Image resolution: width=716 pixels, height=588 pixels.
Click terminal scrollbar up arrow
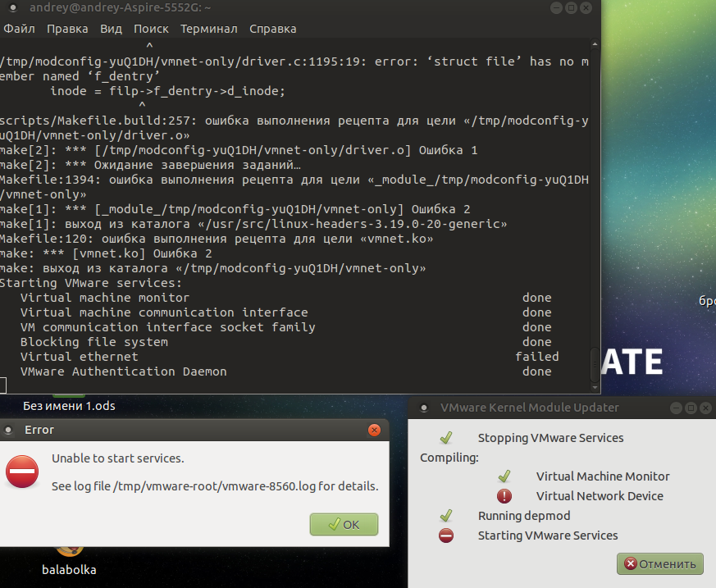595,44
